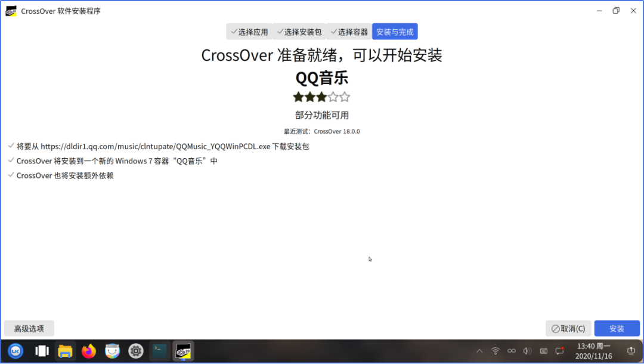Open the terminal from the taskbar

(x=160, y=351)
